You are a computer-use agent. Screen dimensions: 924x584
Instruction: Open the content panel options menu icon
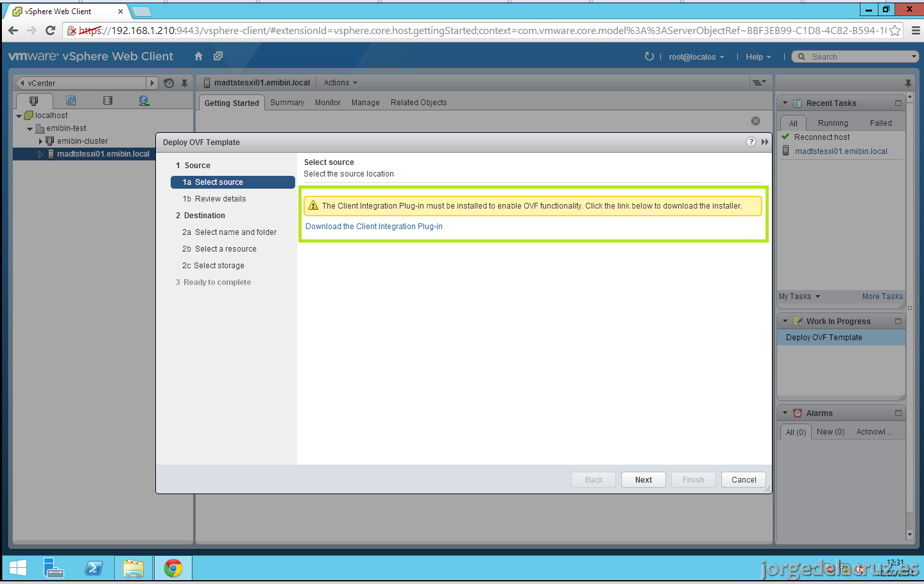[x=759, y=83]
